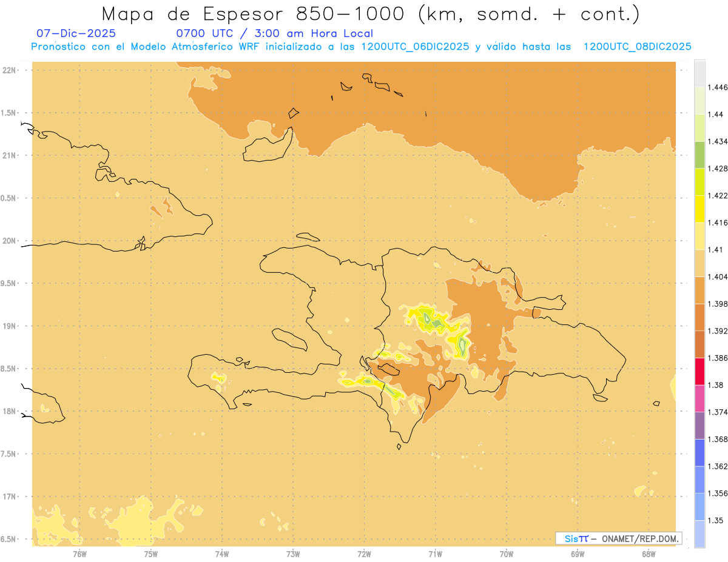
Task: Pick the purple swatch between 1.368 and 1.374
Action: (699, 426)
